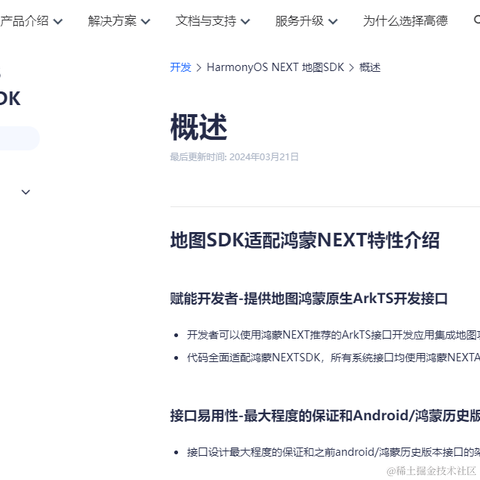
Task: Click the bullet starting 代码全面适配鸿蒙NEXTSDK
Action: [x=333, y=358]
